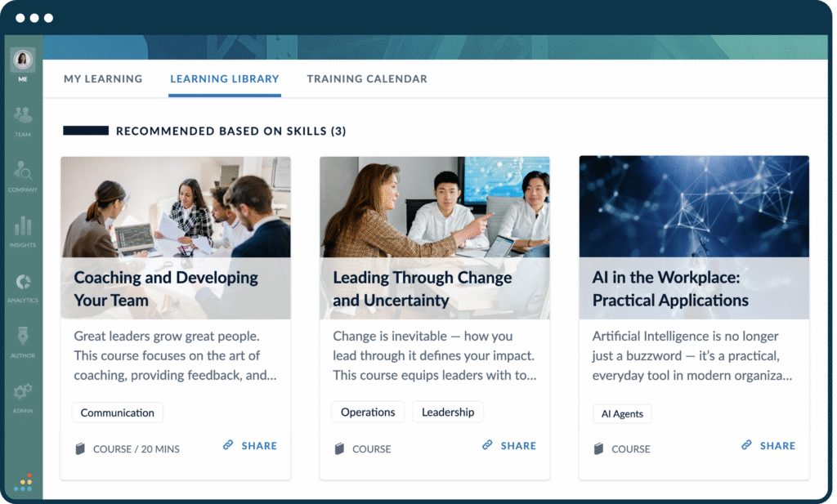Click the Operations skill tag
The image size is (837, 504).
tap(368, 413)
